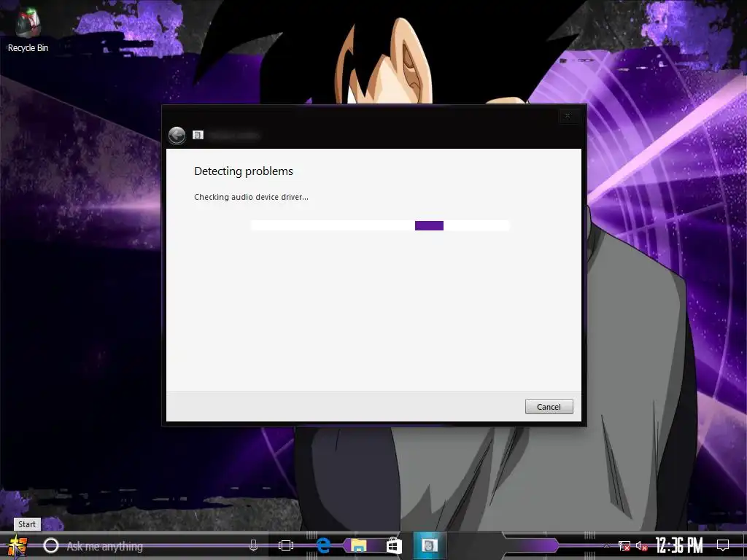Open the clock showing 12:36 PM
The image size is (747, 560).
(x=679, y=545)
